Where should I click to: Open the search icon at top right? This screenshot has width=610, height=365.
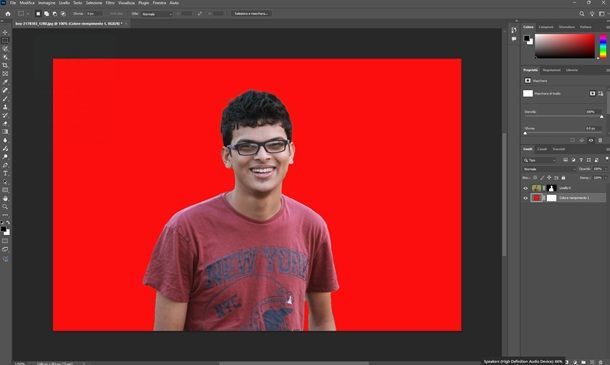click(582, 14)
